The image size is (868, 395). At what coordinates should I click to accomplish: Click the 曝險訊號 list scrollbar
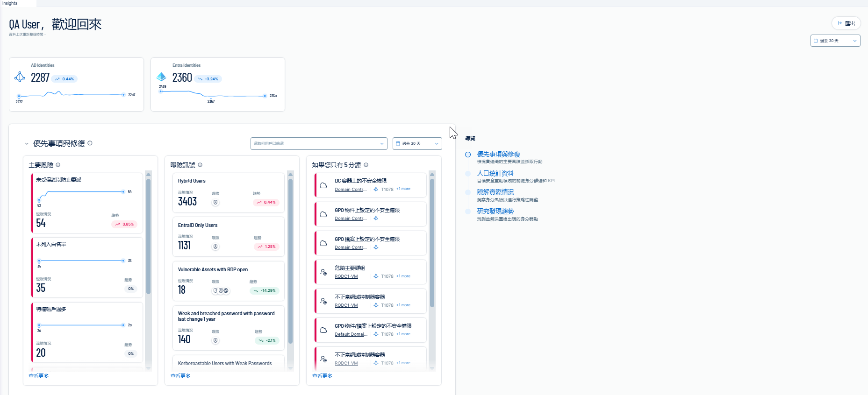(290, 261)
